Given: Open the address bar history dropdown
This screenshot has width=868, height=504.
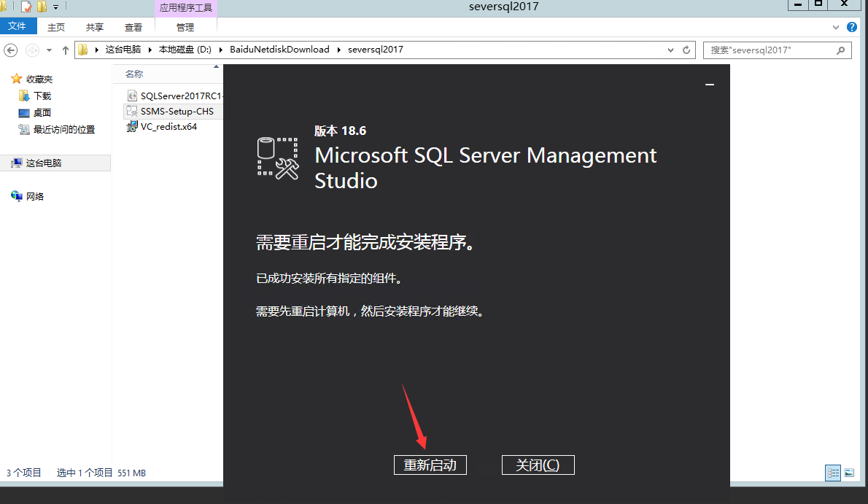Looking at the screenshot, I should click(671, 50).
